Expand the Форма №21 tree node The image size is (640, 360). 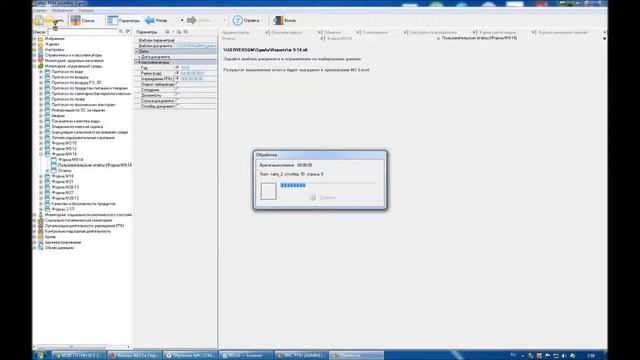pyautogui.click(x=41, y=182)
